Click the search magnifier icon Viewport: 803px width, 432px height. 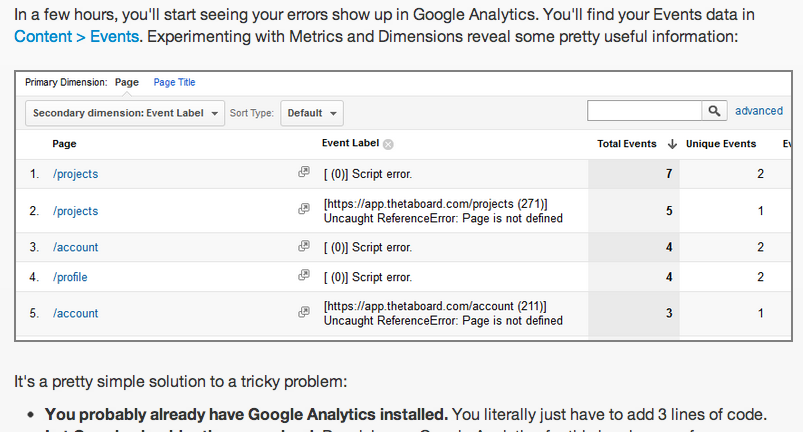(714, 111)
